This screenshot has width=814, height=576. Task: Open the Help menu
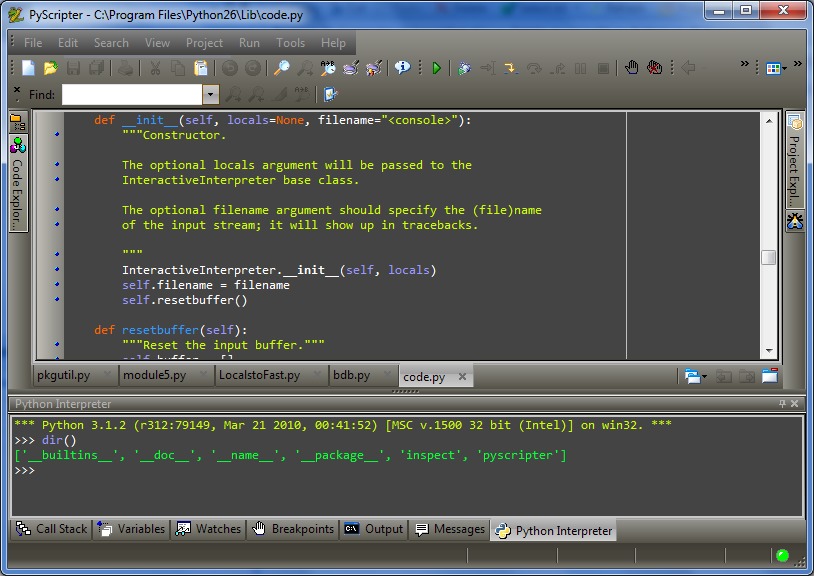tap(333, 43)
